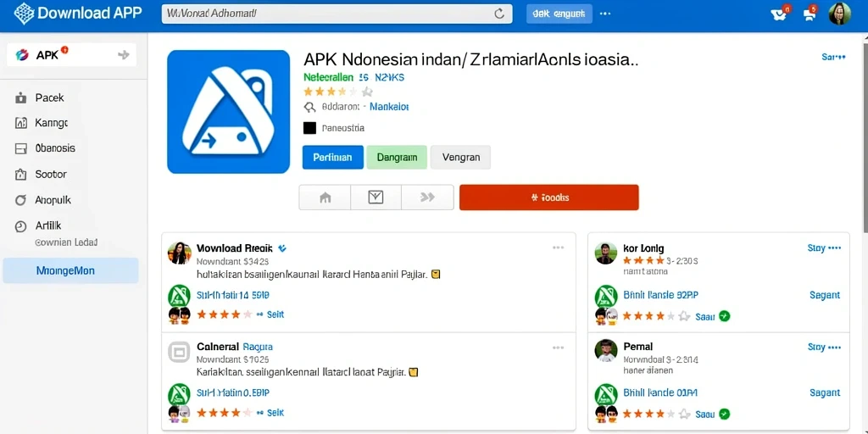Click the Sar link at top right
The width and height of the screenshot is (868, 434).
point(833,57)
